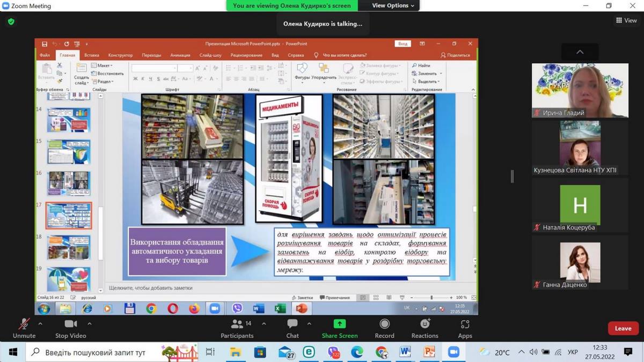644x362 pixels.
Task: Click the Windows search box
Action: (96, 352)
